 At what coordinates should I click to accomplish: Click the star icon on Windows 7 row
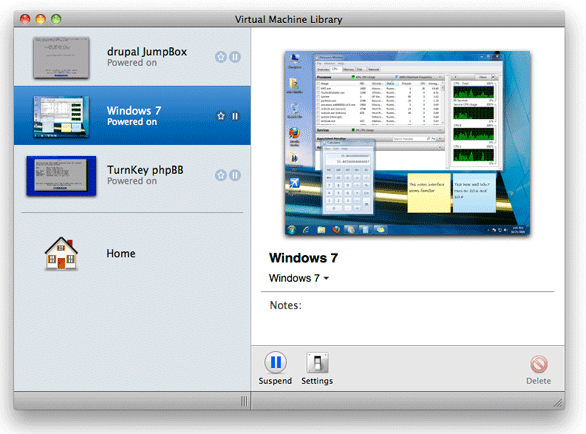pyautogui.click(x=221, y=116)
